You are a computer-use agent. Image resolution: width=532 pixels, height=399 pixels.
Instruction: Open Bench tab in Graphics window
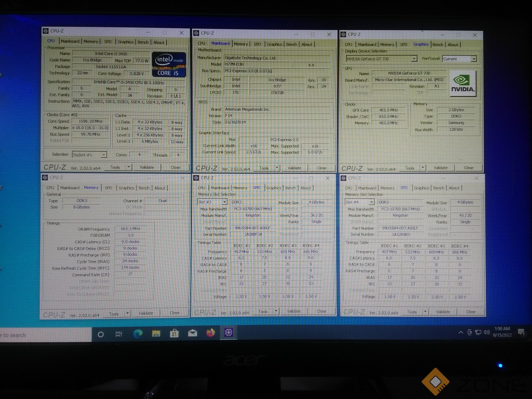[x=438, y=45]
